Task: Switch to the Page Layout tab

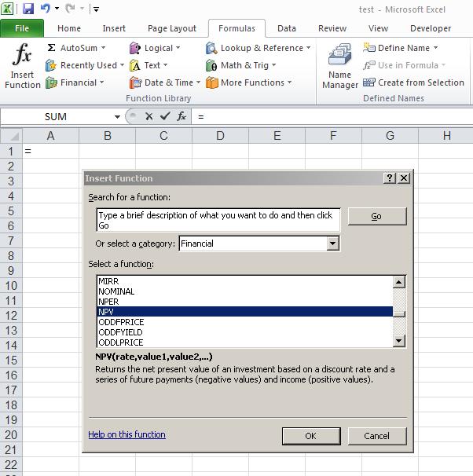Action: [172, 28]
